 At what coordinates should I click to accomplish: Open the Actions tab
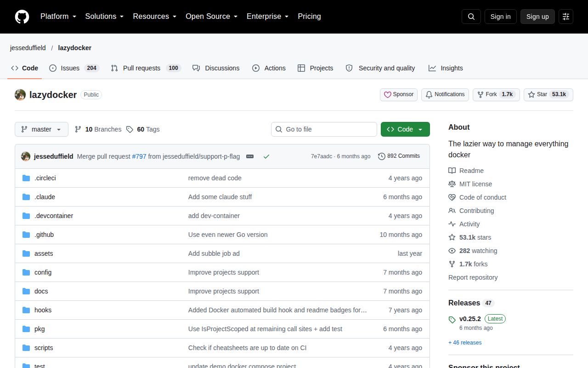point(269,68)
